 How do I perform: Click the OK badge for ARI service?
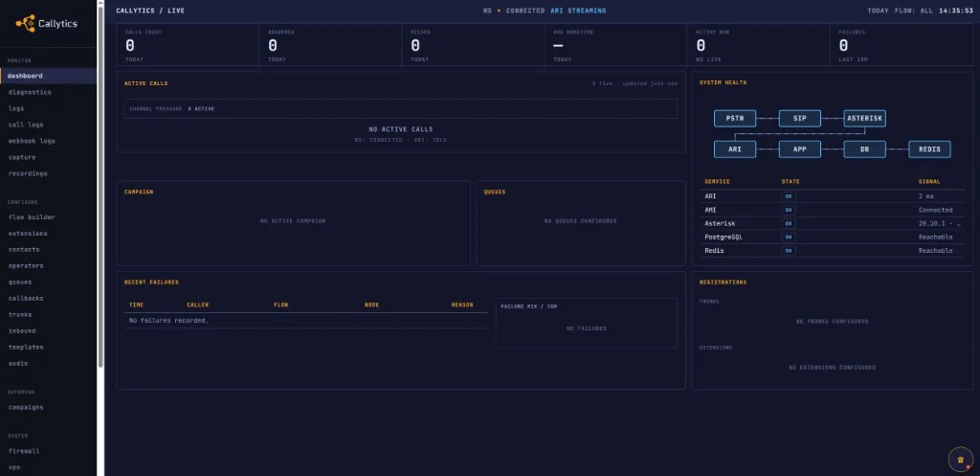789,196
